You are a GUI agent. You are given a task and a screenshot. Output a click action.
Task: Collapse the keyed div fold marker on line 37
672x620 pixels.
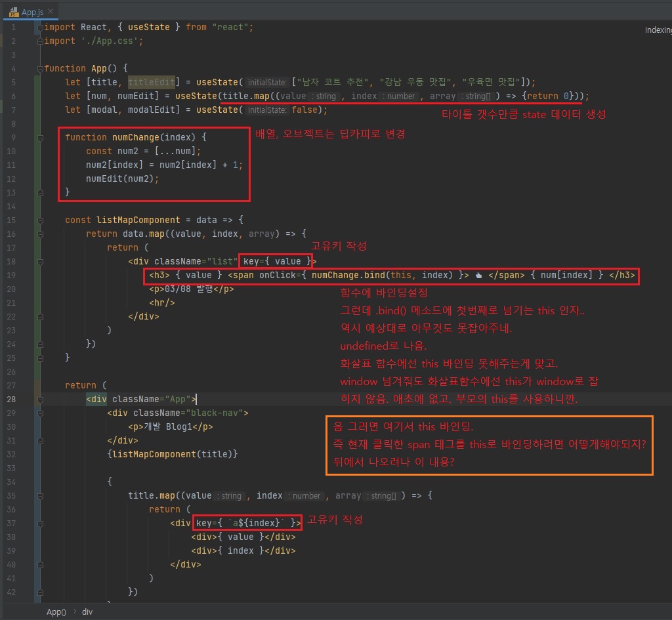pos(40,523)
